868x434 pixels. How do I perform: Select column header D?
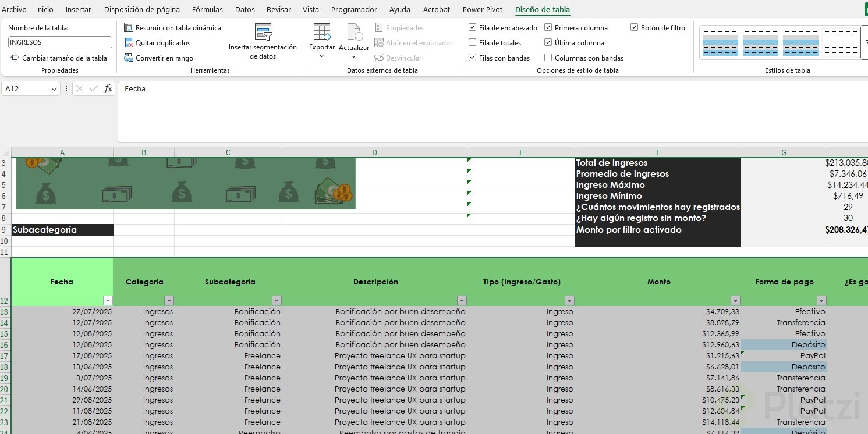tap(374, 152)
